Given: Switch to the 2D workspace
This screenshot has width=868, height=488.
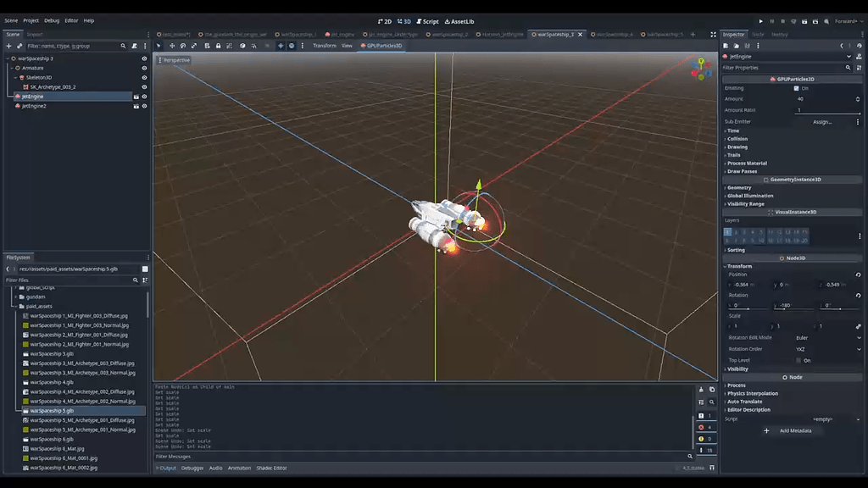Looking at the screenshot, I should (385, 21).
